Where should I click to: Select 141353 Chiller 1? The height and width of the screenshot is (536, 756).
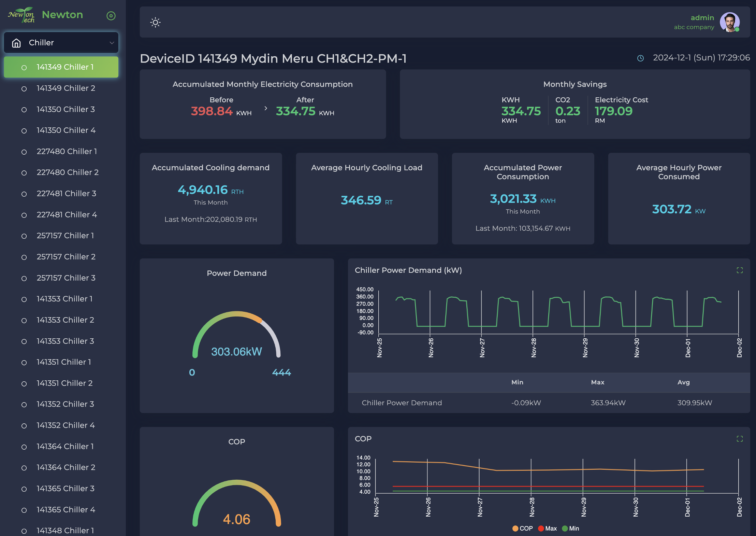[61, 299]
